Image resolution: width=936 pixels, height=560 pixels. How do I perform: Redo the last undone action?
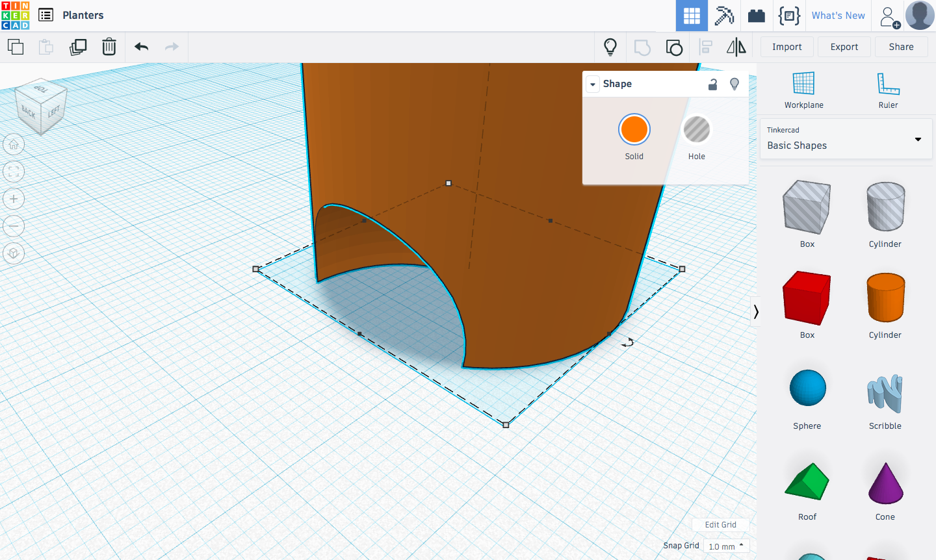(x=172, y=47)
